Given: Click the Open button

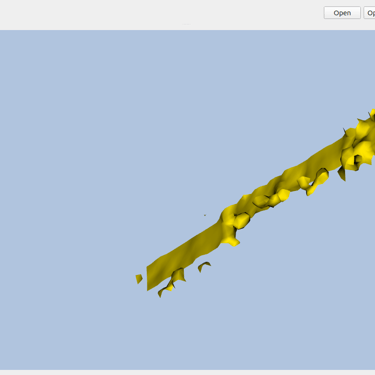Looking at the screenshot, I should 342,13.
